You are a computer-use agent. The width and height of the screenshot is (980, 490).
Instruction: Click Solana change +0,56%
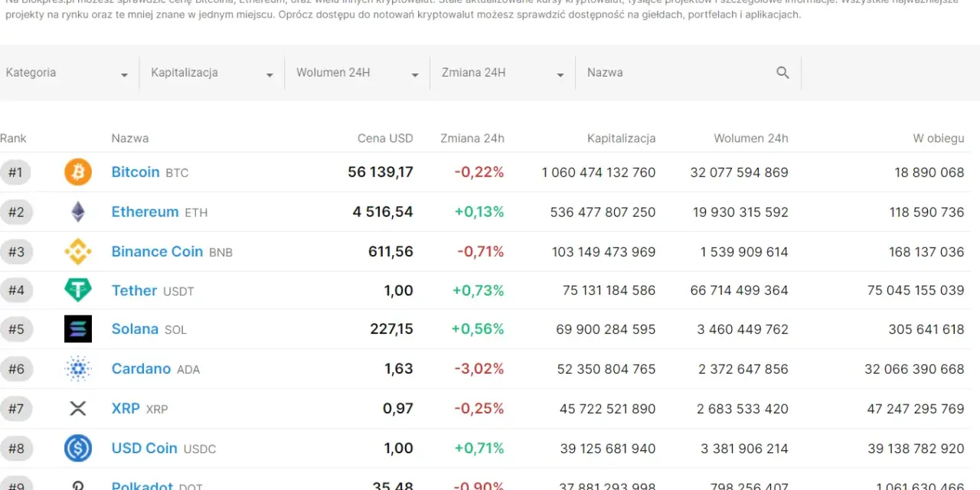pos(478,329)
